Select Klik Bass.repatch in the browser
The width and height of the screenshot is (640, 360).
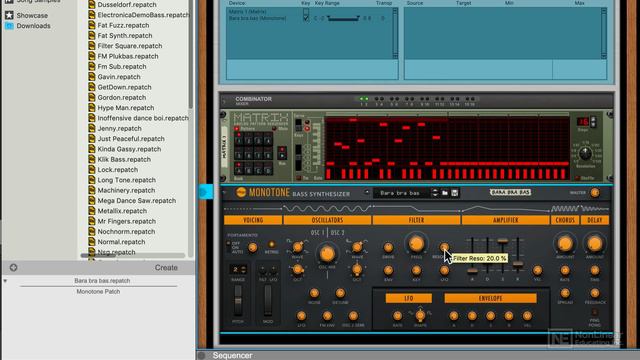coord(124,159)
